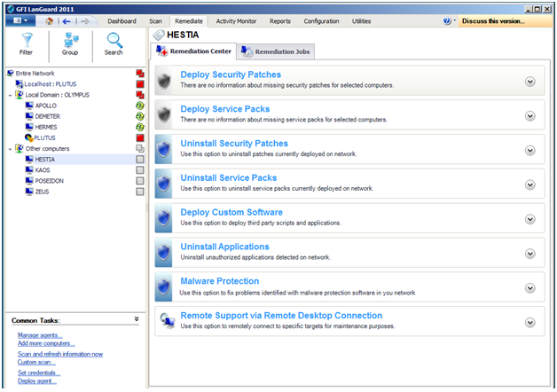
Task: Click the Discuss this version link
Action: pyautogui.click(x=493, y=21)
